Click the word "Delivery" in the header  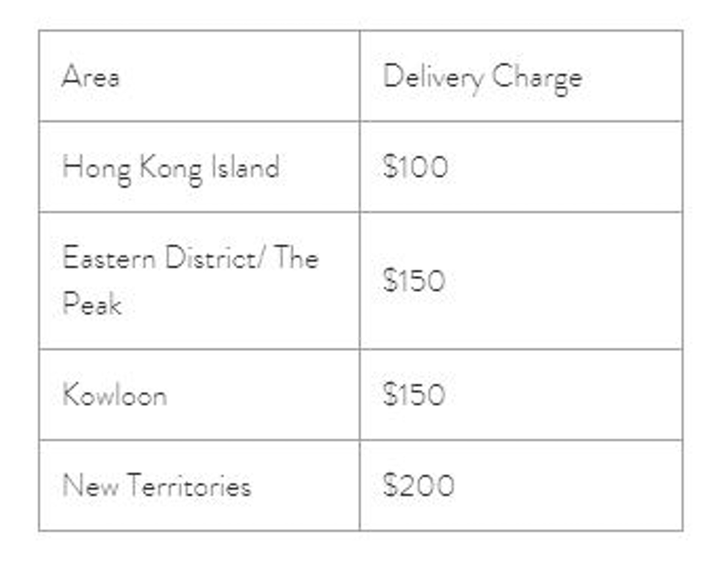[x=433, y=77]
